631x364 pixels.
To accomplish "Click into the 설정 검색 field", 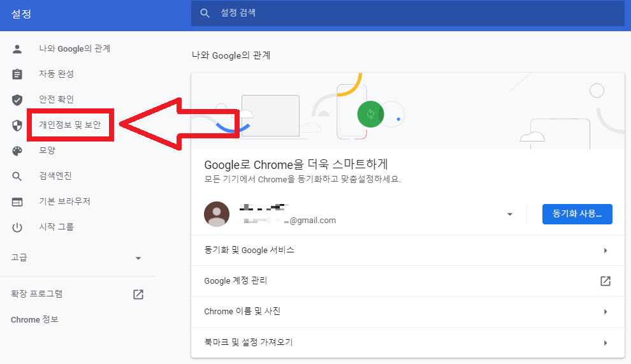I will pyautogui.click(x=408, y=13).
